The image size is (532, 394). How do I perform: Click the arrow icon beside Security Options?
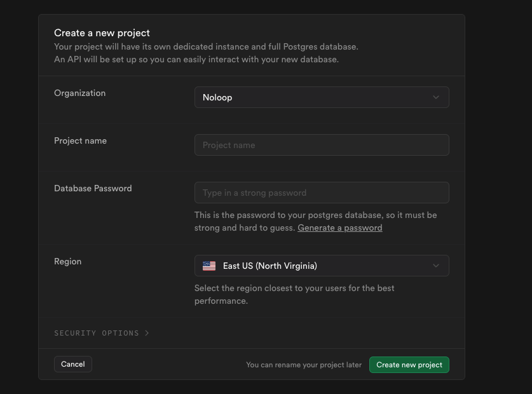tap(147, 333)
